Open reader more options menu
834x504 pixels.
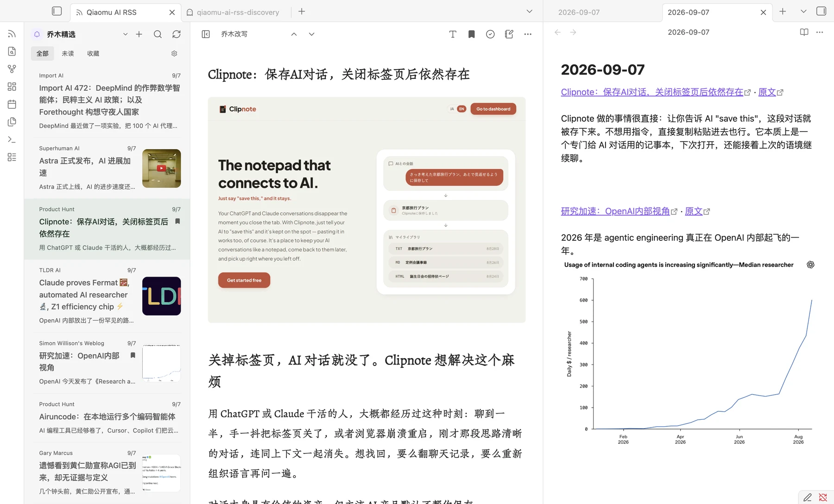click(x=528, y=34)
